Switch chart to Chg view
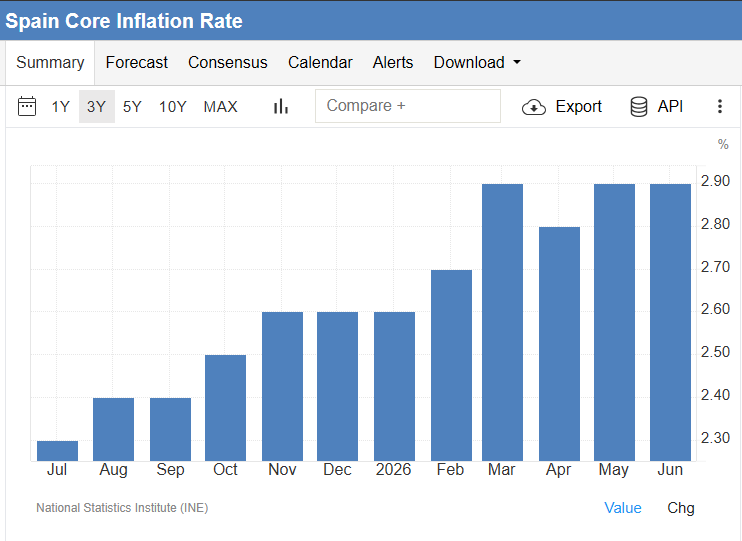 [x=680, y=508]
